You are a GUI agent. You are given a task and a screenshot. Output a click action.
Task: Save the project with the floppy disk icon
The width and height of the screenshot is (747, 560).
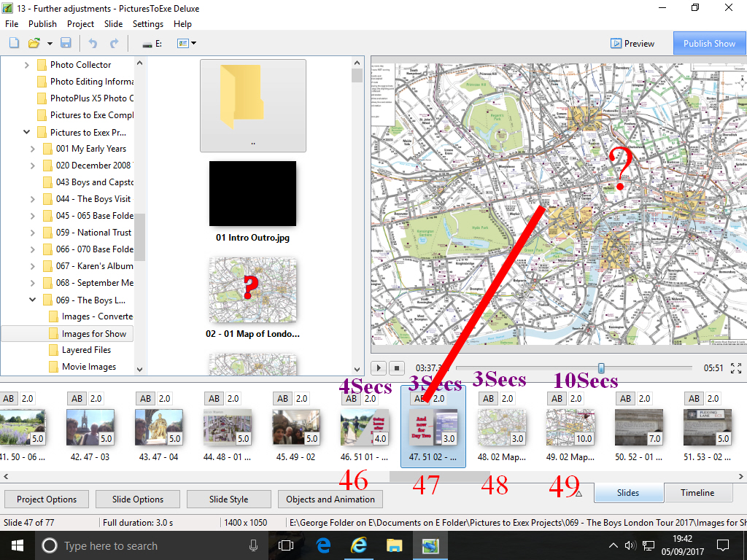66,43
